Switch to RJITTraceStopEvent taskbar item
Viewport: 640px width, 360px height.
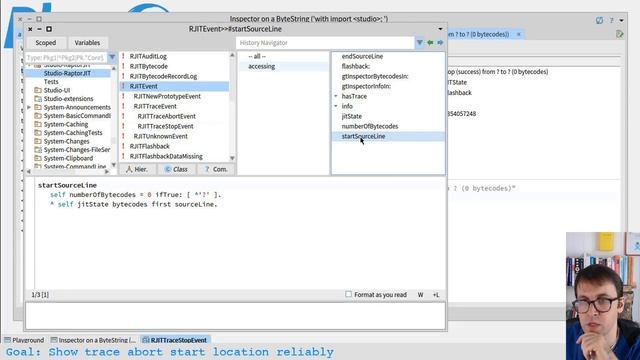click(175, 340)
